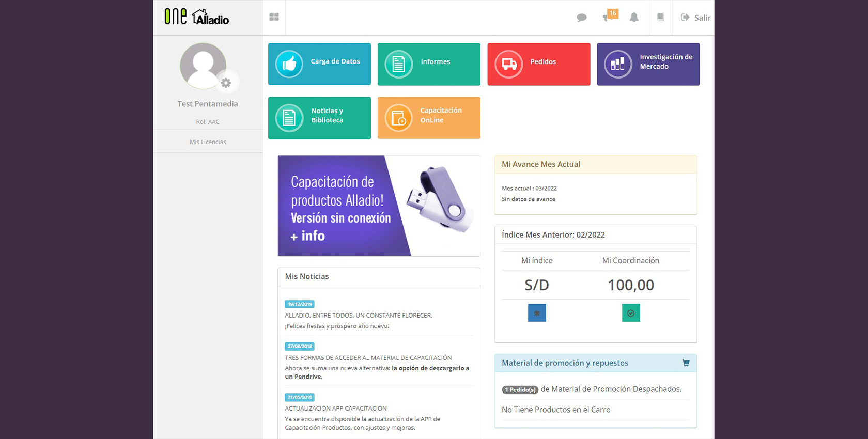Click the 21/05/2018 date tag

(300, 397)
